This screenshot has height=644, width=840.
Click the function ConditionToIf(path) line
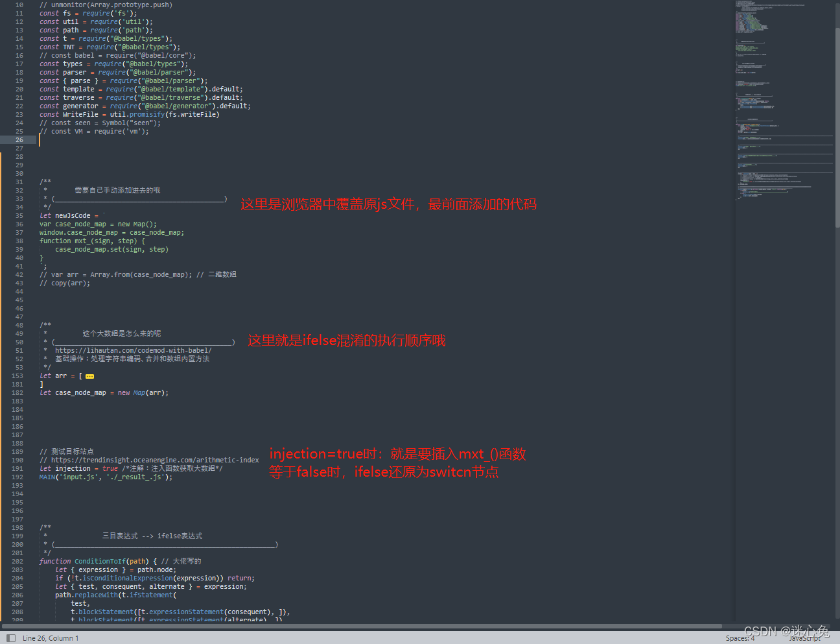[x=120, y=561]
